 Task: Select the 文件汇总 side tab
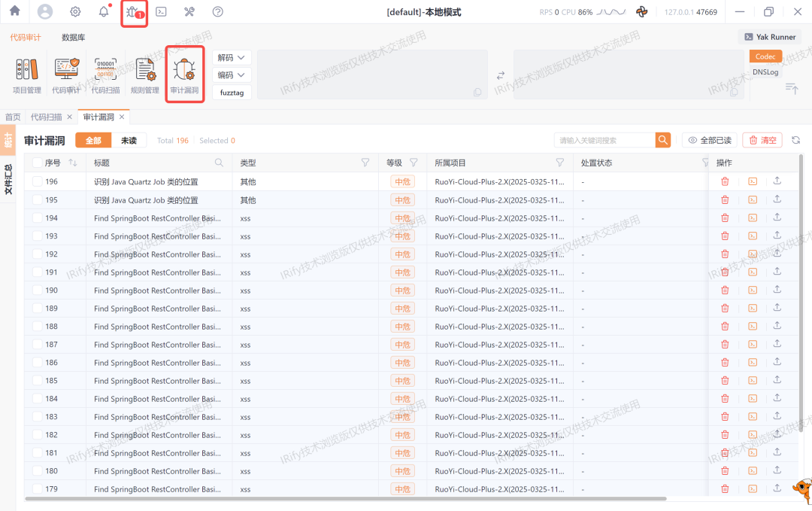(8, 179)
